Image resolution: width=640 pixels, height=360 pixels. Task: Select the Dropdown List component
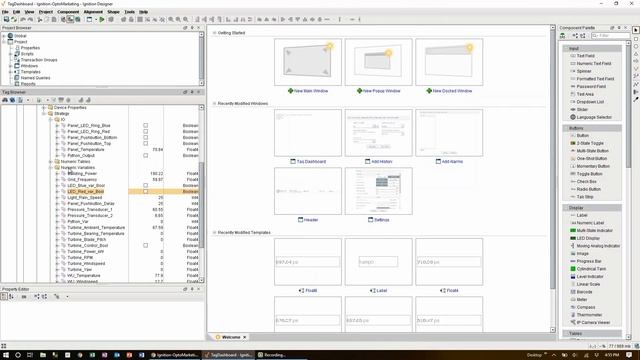[x=590, y=102]
